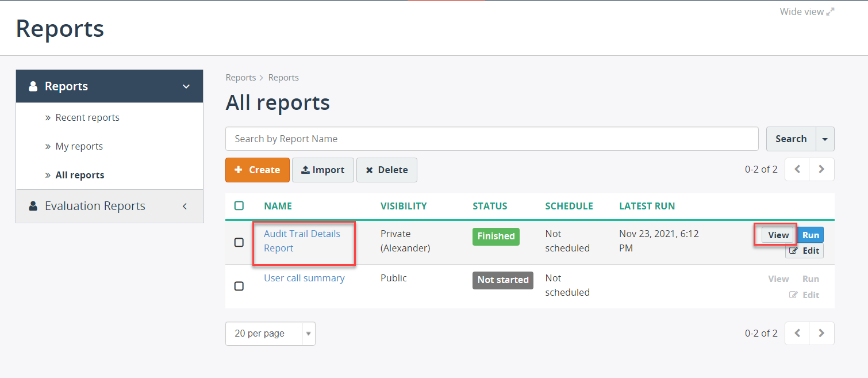The image size is (868, 378).
Task: Click the Delete button
Action: click(x=387, y=170)
